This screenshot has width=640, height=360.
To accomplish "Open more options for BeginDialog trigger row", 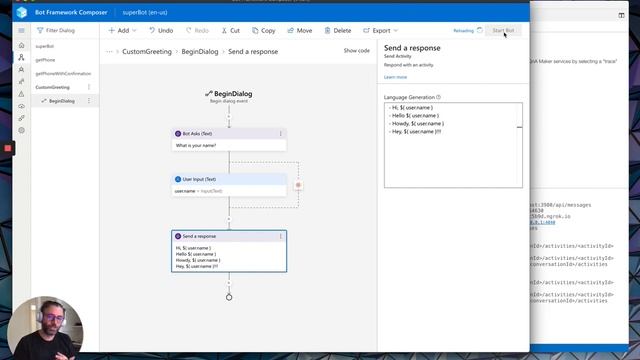I will pyautogui.click(x=89, y=101).
